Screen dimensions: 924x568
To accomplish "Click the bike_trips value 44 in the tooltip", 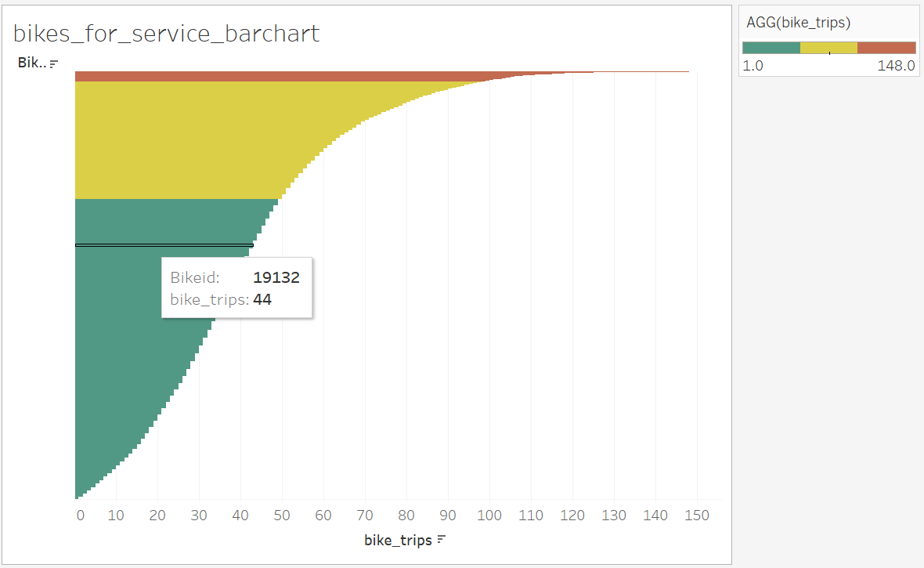I will (262, 299).
